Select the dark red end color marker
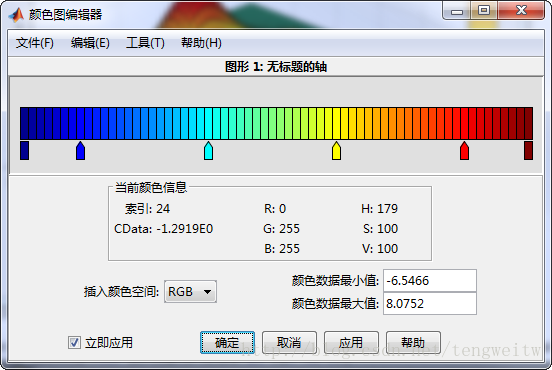 click(x=528, y=150)
